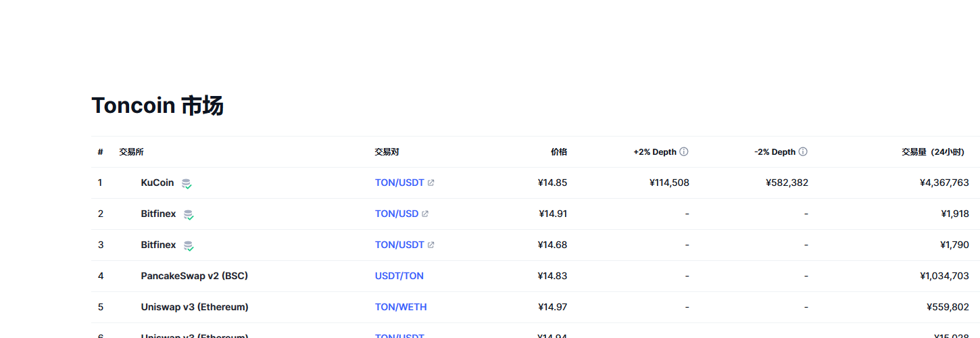Click the reserves badge icon beside KuCoin
Screen dimensions: 980x338
(x=187, y=183)
